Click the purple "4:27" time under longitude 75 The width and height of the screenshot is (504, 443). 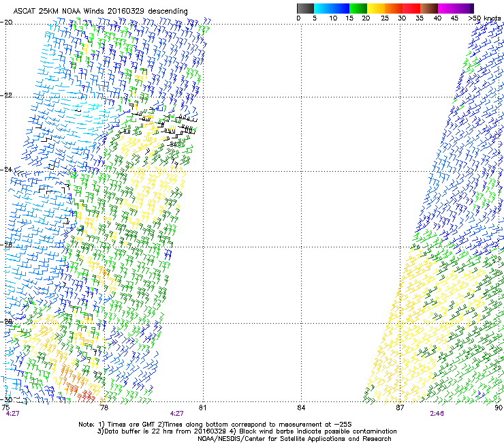[x=12, y=414]
